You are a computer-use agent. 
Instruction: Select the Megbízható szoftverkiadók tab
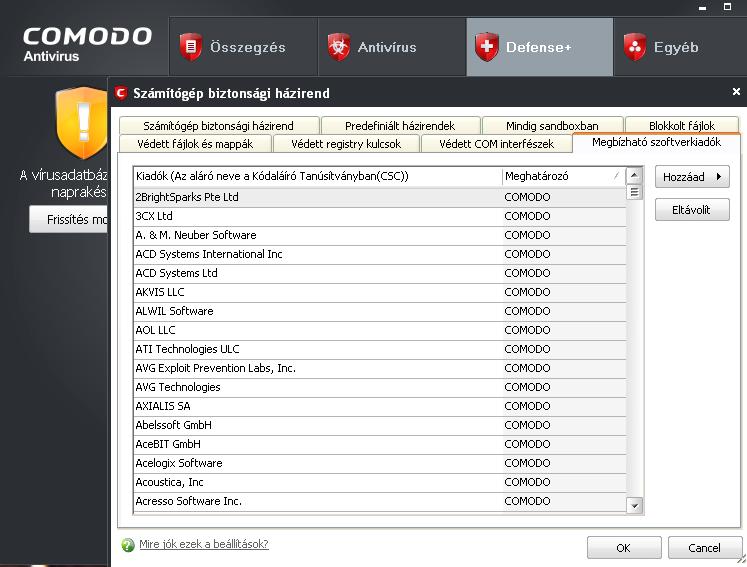pyautogui.click(x=656, y=142)
